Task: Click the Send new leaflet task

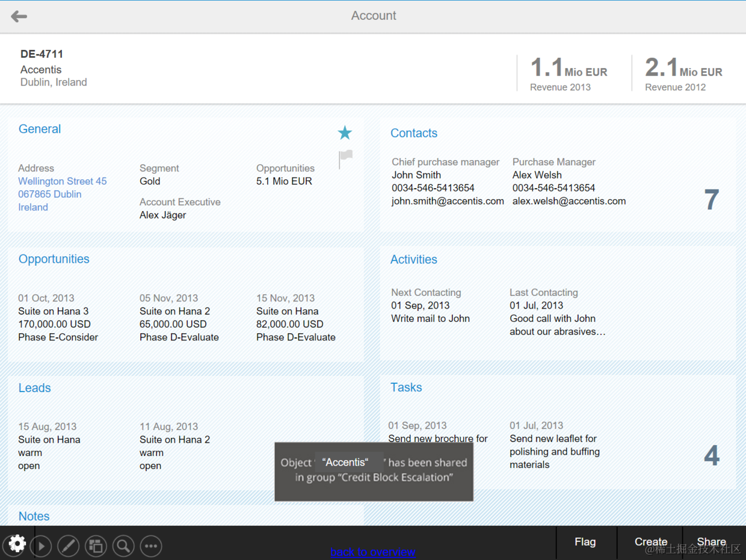Action: click(555, 452)
